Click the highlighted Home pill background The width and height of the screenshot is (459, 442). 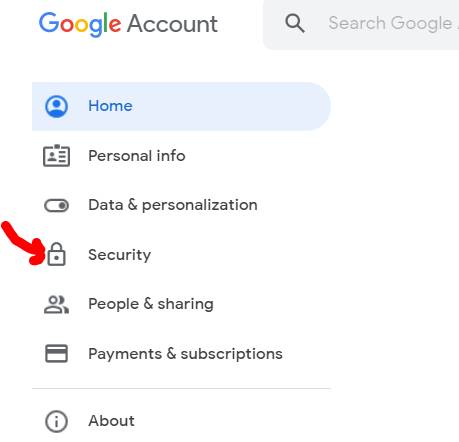click(181, 106)
